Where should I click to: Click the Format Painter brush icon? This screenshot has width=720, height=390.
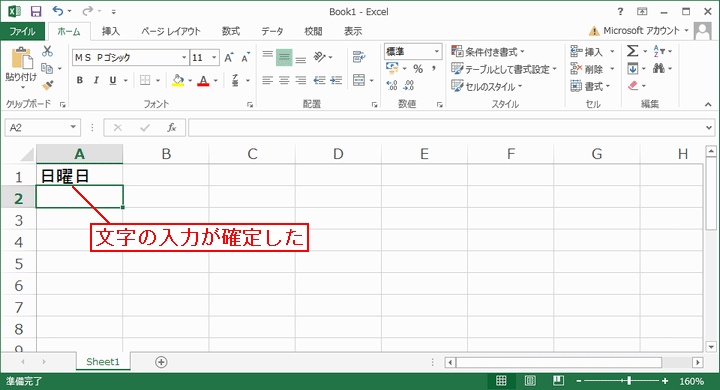[x=47, y=85]
